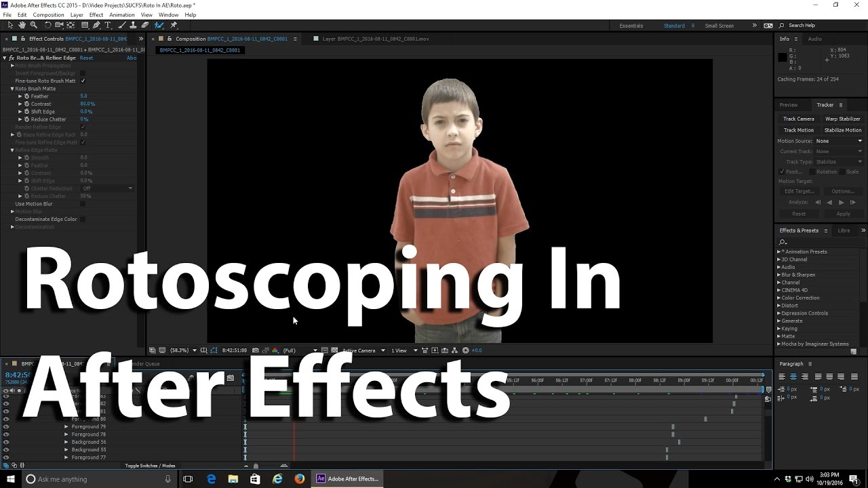The image size is (868, 488).
Task: Expand the Foreground 78 layer
Action: click(66, 434)
